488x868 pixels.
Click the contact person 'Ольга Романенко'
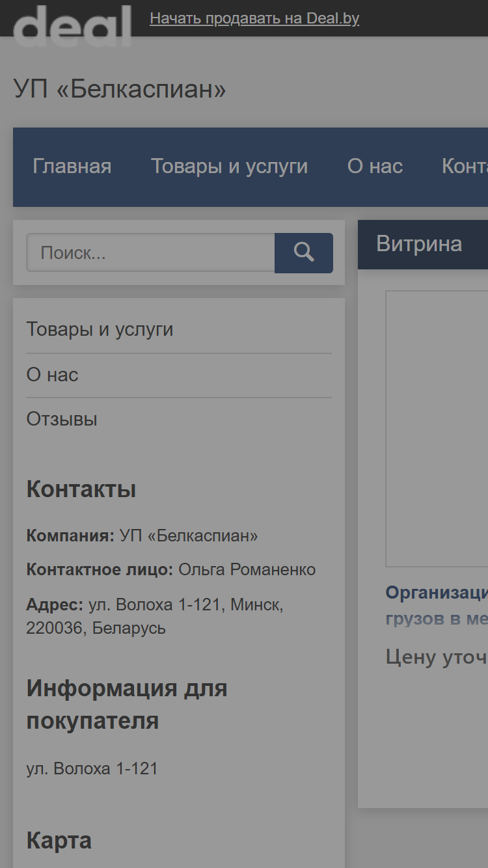(247, 570)
